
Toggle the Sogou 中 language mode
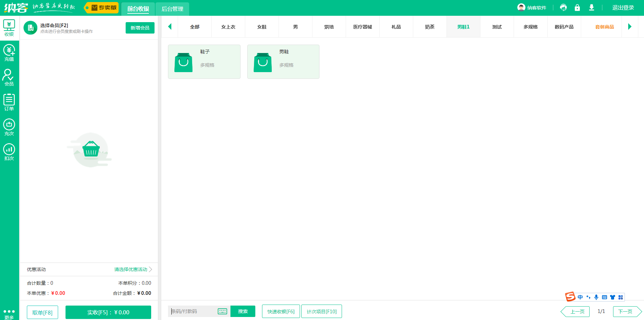click(x=580, y=297)
